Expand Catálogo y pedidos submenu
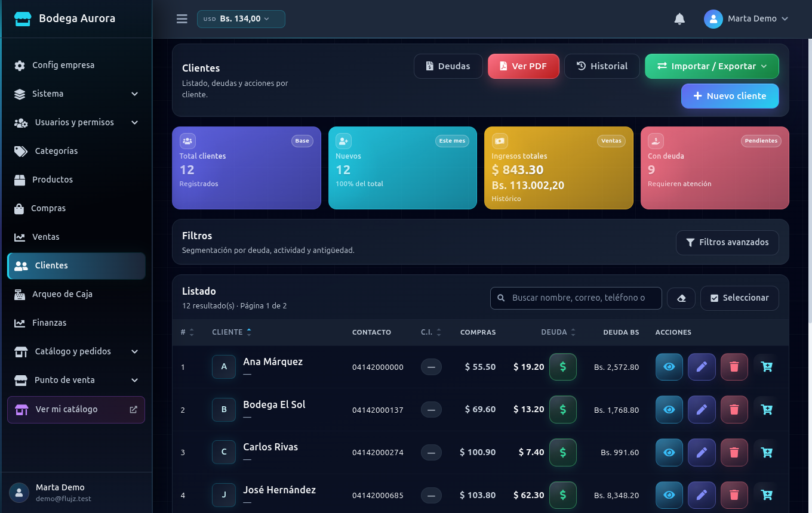The height and width of the screenshot is (513, 812). tap(76, 351)
